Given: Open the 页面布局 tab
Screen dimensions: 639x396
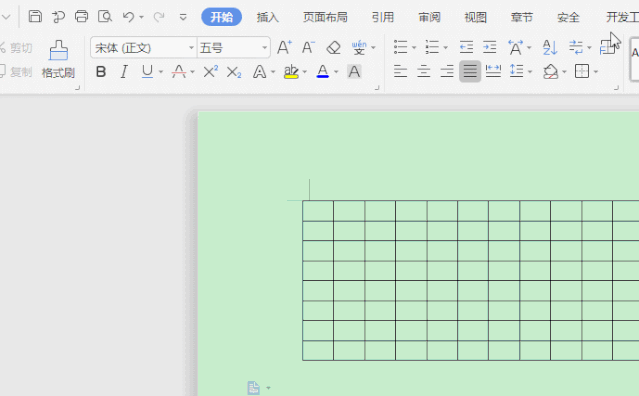Looking at the screenshot, I should pos(325,17).
